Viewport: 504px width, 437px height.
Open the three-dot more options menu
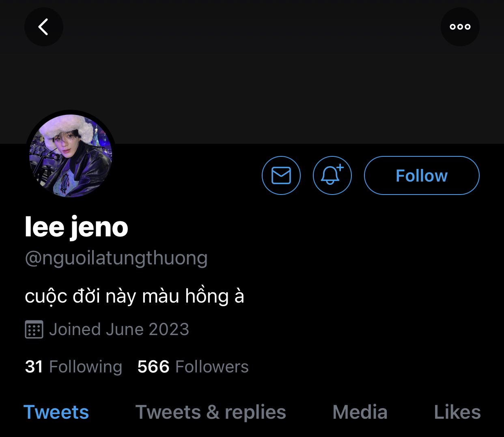[x=460, y=27]
